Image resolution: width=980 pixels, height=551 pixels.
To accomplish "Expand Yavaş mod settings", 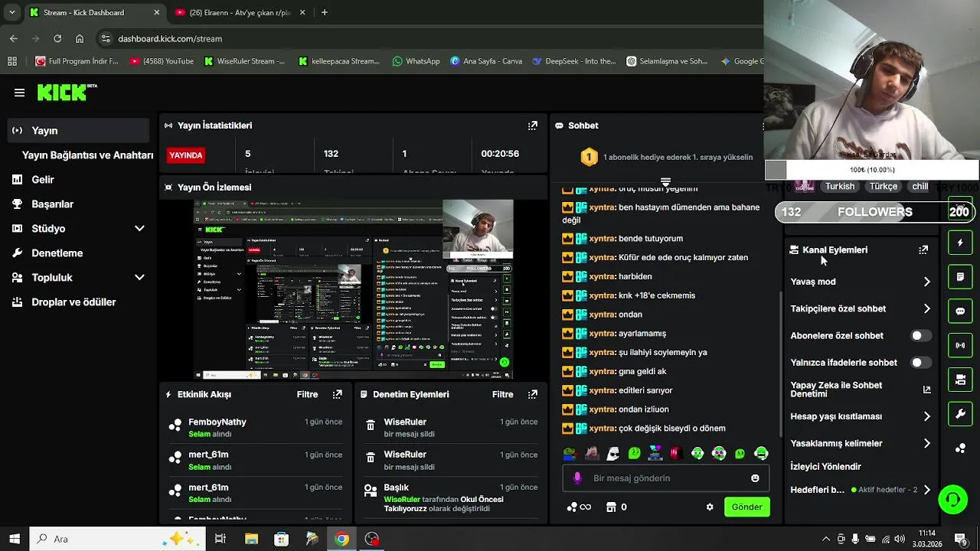I will point(926,282).
